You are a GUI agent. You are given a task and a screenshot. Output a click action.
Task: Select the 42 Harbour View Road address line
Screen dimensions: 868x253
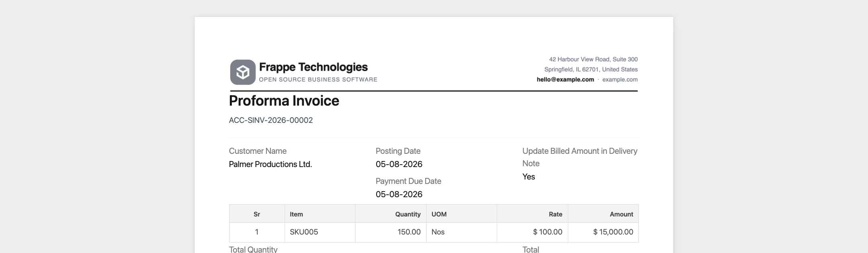(x=594, y=59)
